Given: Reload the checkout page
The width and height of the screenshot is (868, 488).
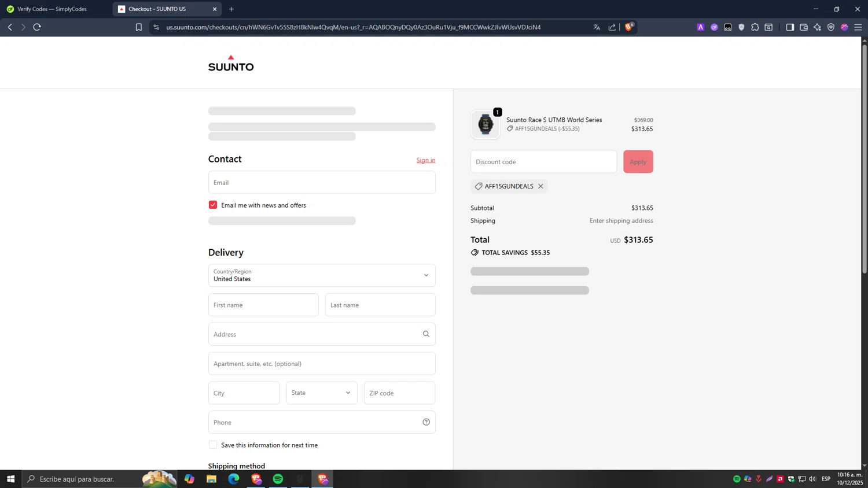Looking at the screenshot, I should (x=37, y=27).
